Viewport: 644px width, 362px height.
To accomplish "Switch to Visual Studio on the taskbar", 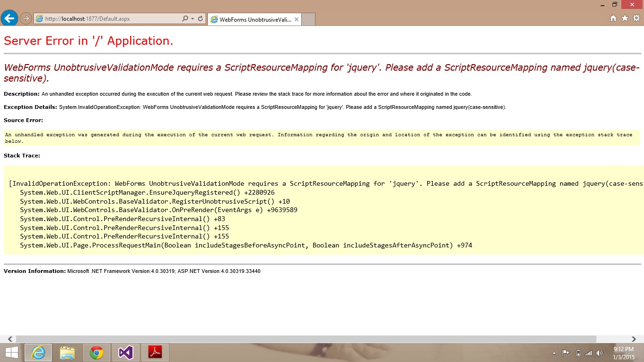I will pyautogui.click(x=126, y=353).
